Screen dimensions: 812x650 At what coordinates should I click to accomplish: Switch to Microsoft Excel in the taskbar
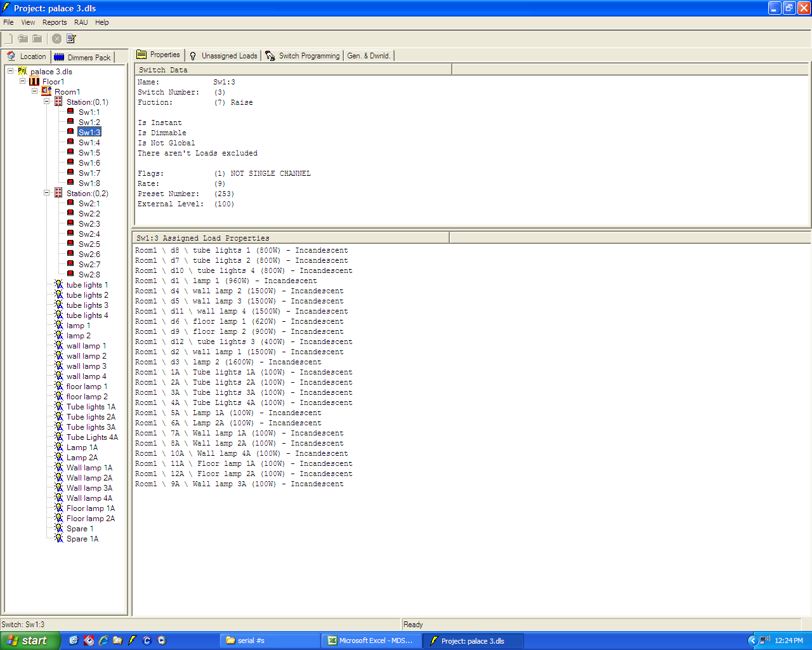coord(369,640)
